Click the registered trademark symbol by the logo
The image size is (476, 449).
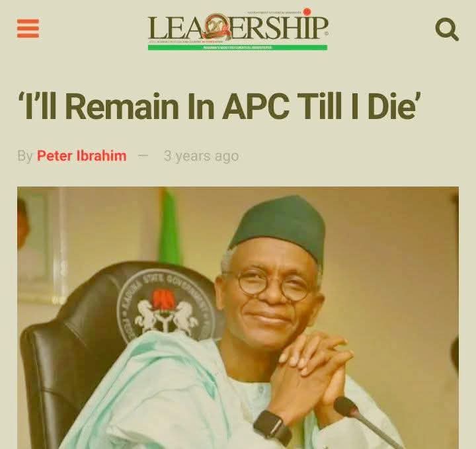(x=326, y=34)
